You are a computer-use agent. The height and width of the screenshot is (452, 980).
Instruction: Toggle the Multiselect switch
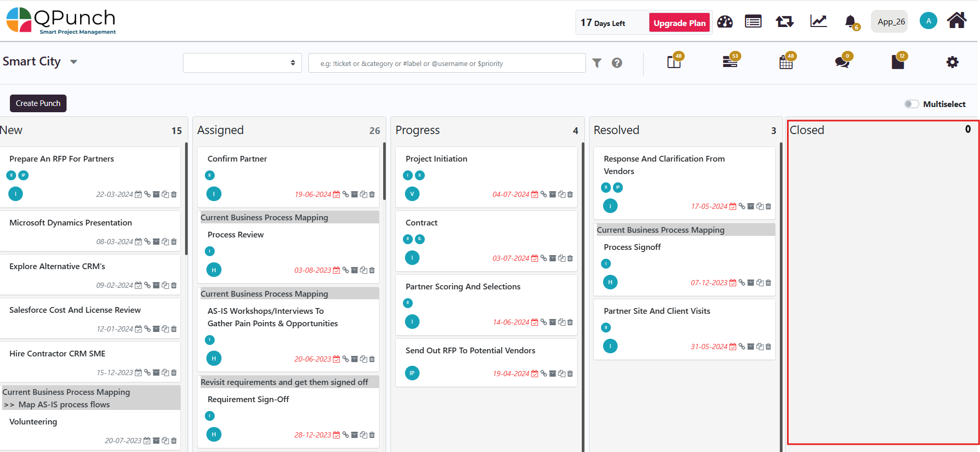click(x=911, y=104)
